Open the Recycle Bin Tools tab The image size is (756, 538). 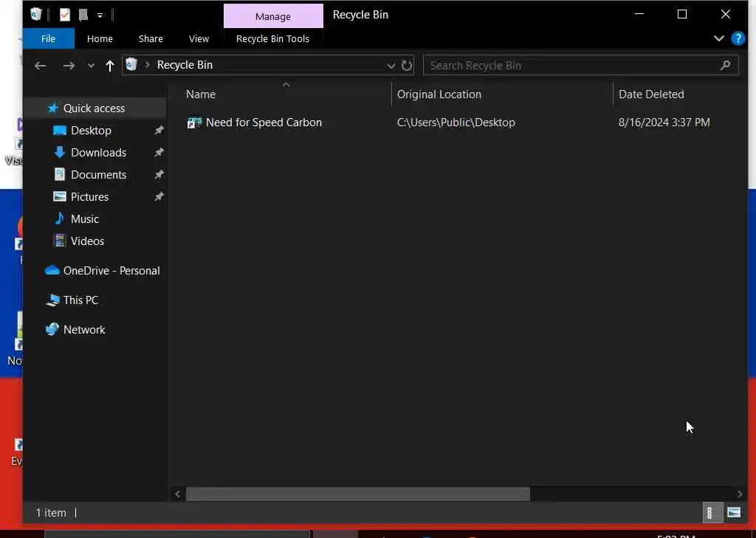tap(272, 38)
